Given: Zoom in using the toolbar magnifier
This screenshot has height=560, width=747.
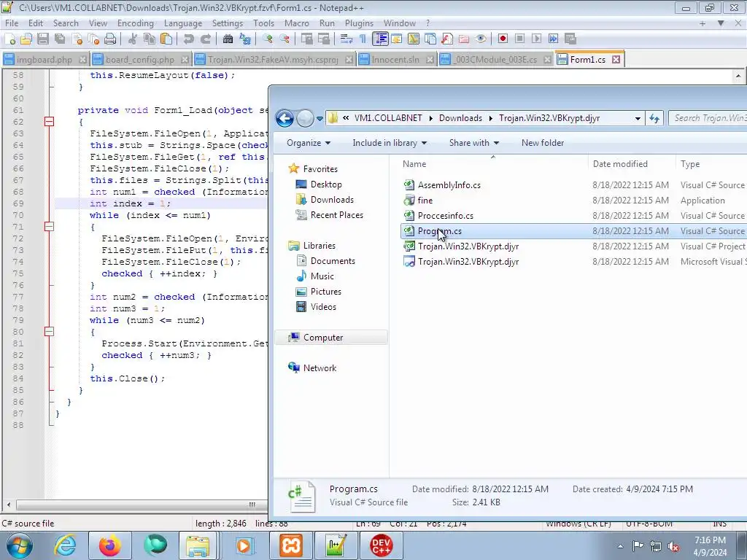Looking at the screenshot, I should [267, 39].
